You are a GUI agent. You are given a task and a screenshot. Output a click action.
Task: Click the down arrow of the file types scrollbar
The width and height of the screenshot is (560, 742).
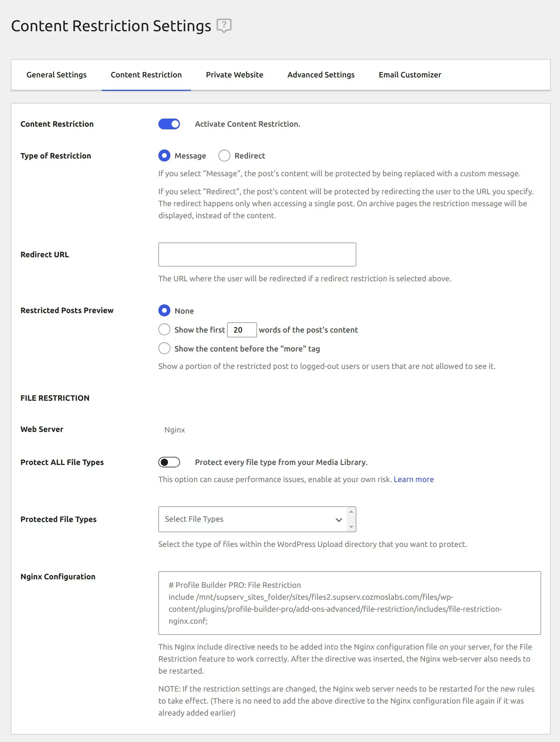pyautogui.click(x=351, y=527)
